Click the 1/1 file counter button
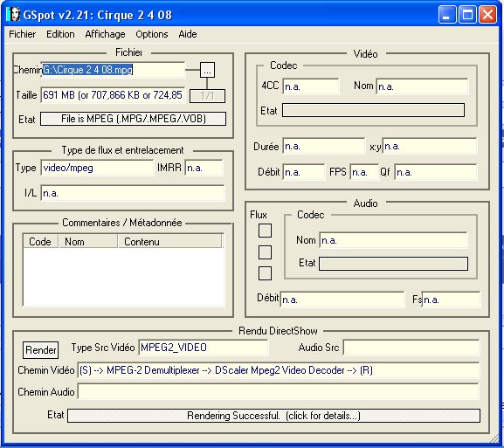 pyautogui.click(x=207, y=96)
